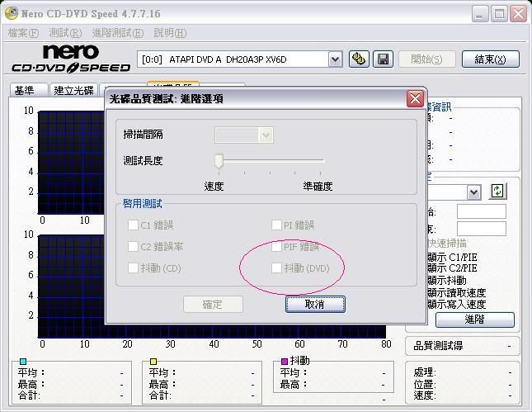This screenshot has height=412, width=532.
Task: Click the drive options icon beside drive selector
Action: 359,59
